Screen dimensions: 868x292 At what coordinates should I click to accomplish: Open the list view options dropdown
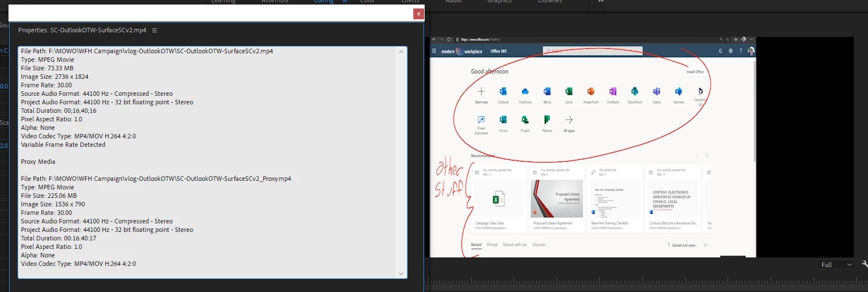coord(707,246)
